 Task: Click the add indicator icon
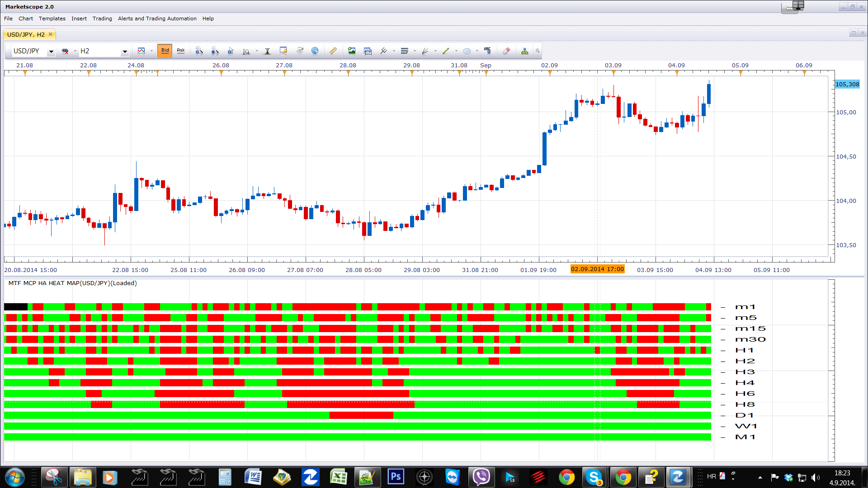click(384, 51)
